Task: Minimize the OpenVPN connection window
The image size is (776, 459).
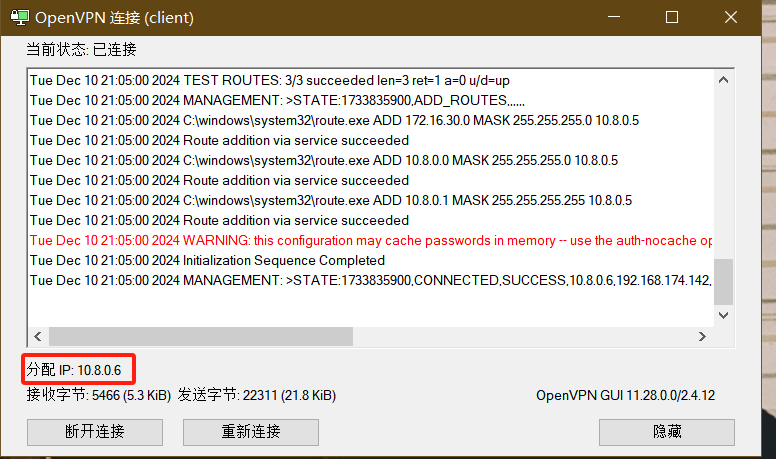Action: 614,17
